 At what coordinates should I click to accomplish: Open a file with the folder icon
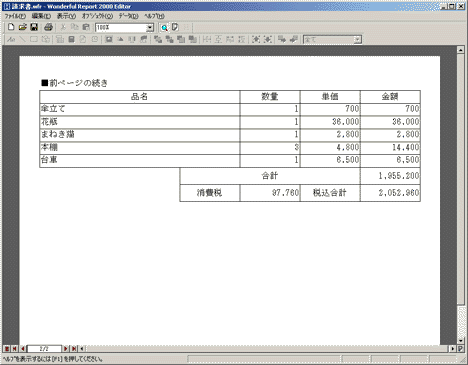(x=22, y=27)
